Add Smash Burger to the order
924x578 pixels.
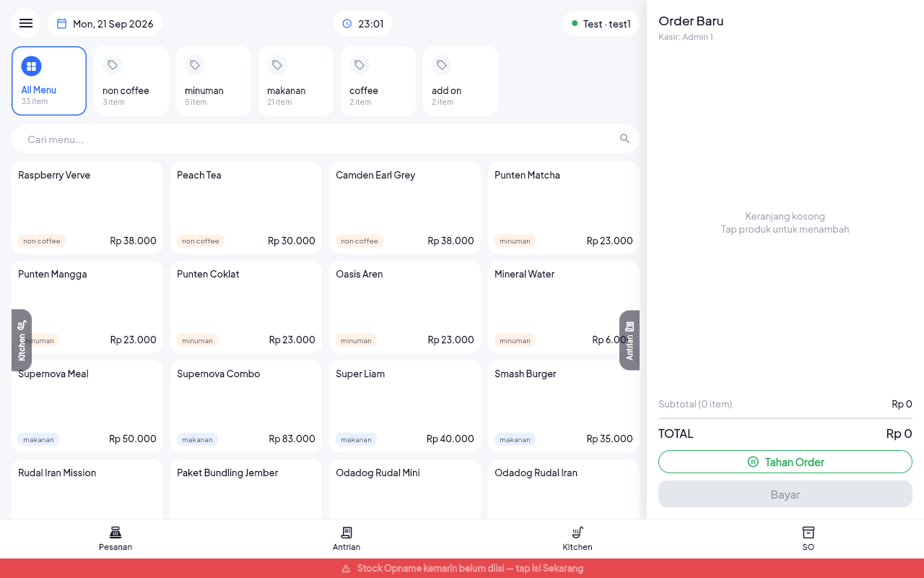(564, 406)
